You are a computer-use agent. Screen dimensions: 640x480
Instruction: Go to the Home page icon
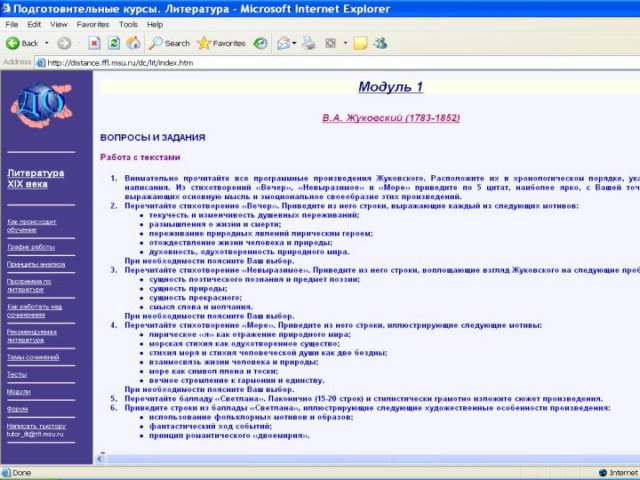pyautogui.click(x=133, y=43)
